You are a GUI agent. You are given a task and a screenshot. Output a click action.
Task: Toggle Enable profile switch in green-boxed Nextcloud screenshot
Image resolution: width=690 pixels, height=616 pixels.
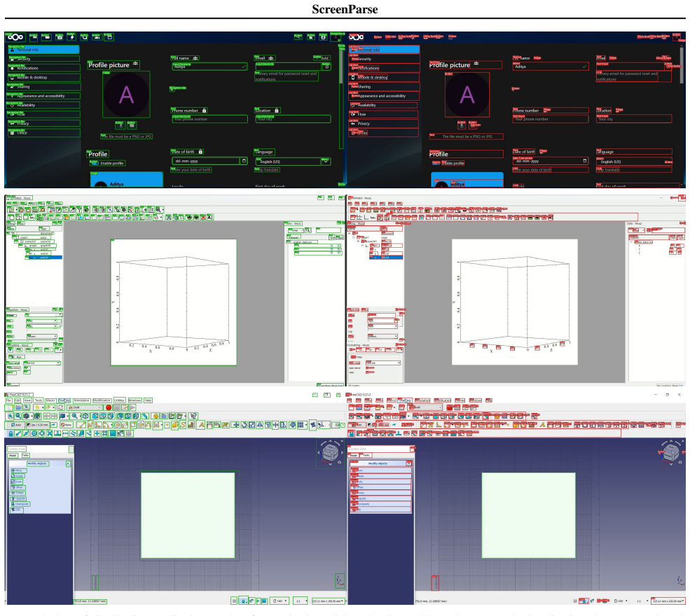(95, 163)
